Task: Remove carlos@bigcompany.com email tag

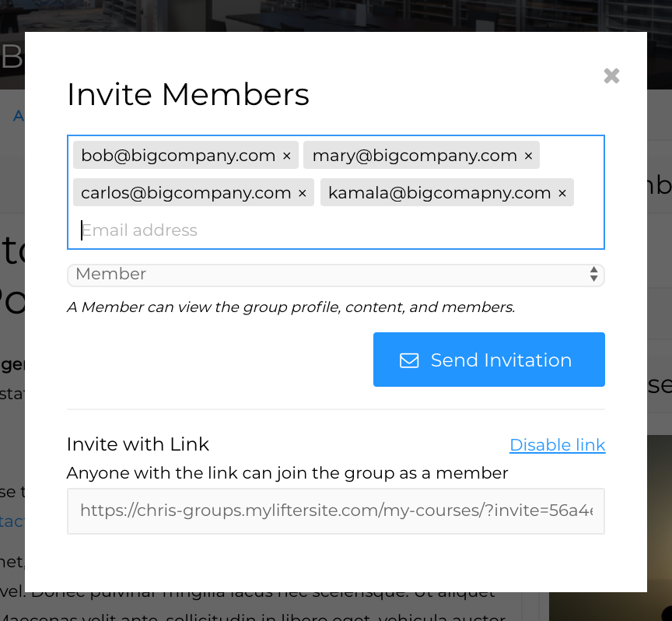Action: 302,194
